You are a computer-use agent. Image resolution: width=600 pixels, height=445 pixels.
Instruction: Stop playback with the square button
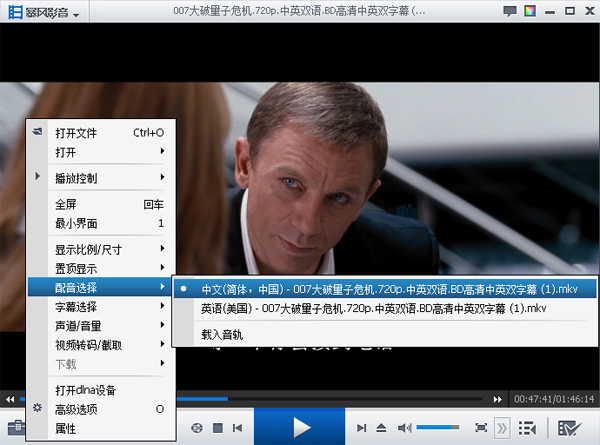(218, 428)
